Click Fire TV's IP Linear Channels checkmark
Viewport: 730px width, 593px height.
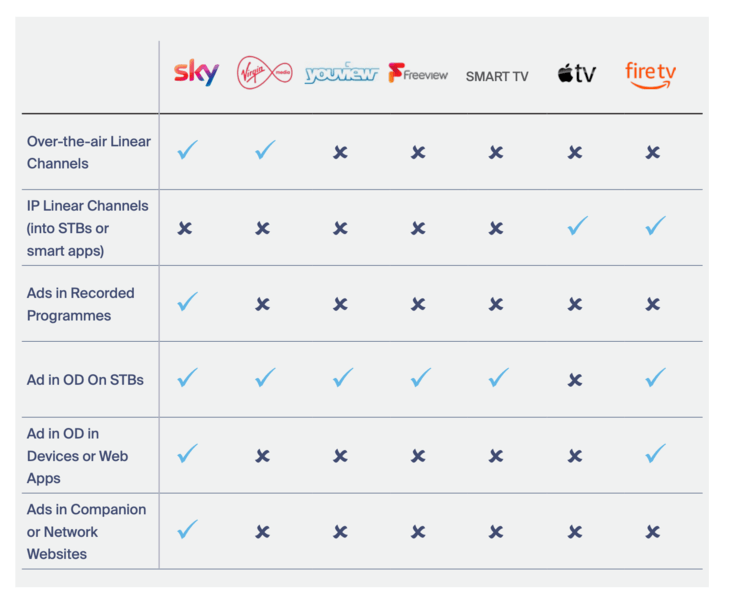click(x=655, y=227)
